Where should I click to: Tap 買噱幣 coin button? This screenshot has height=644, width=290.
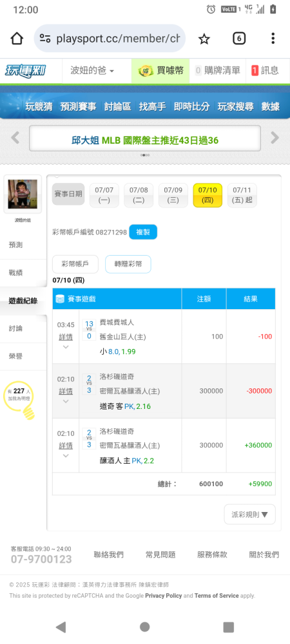(160, 71)
